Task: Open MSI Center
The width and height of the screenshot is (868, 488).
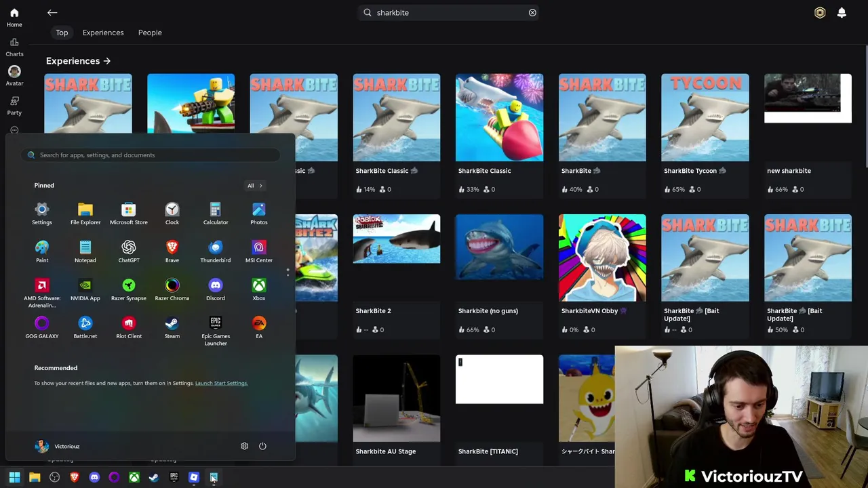Action: [259, 251]
